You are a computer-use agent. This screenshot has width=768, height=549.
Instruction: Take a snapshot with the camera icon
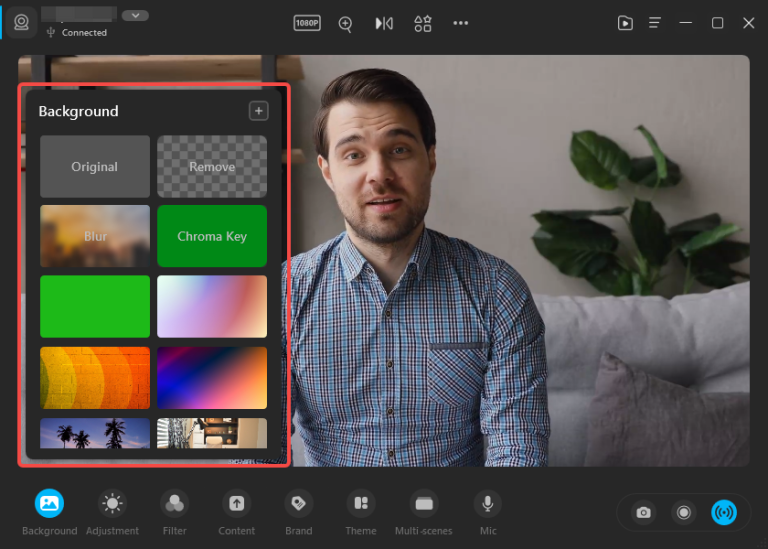coord(643,513)
